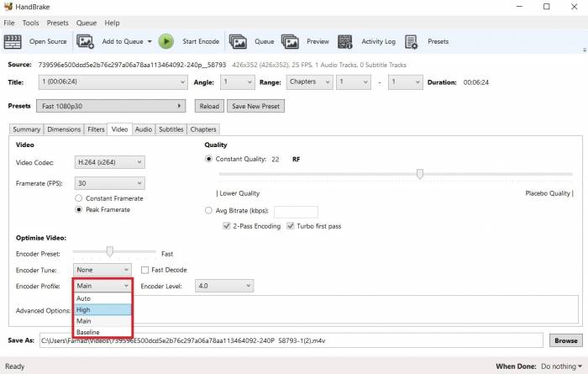Select Constant Framerate radio button

click(79, 198)
